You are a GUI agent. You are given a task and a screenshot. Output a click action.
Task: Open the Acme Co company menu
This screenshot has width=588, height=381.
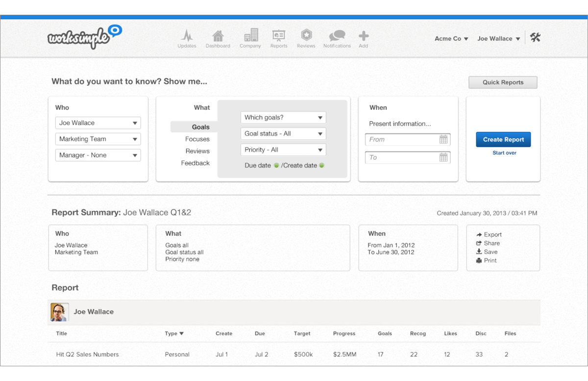tap(451, 39)
